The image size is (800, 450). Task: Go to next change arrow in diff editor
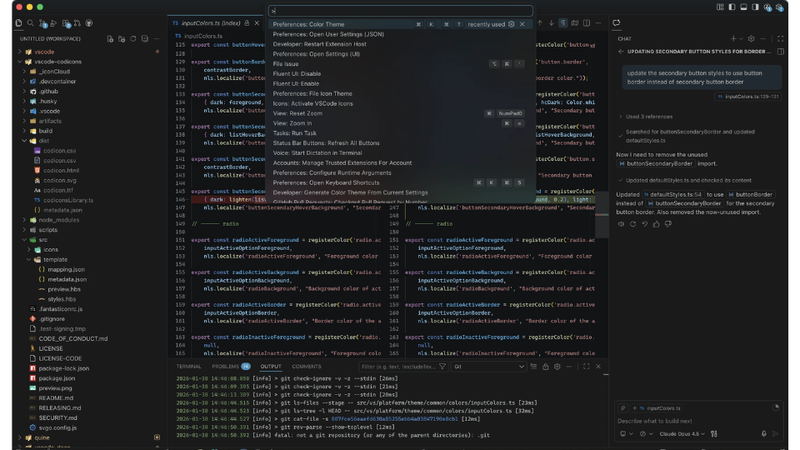pyautogui.click(x=552, y=23)
